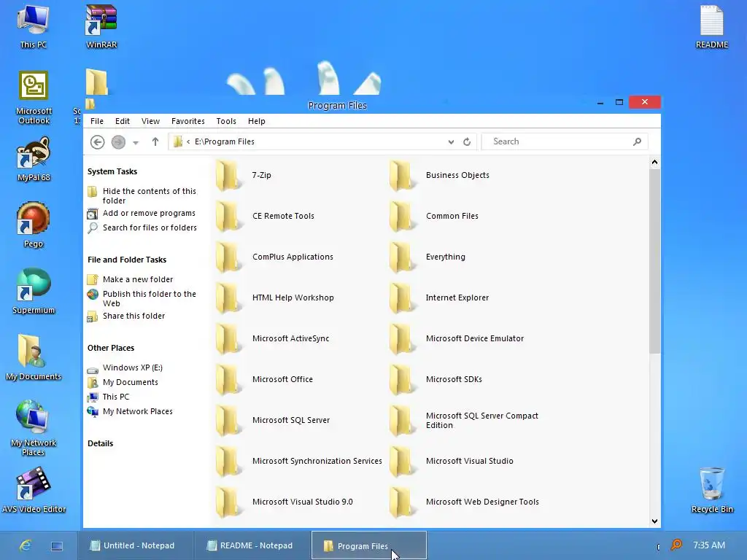
Task: Expand the address bar dropdown chevron
Action: click(x=451, y=142)
